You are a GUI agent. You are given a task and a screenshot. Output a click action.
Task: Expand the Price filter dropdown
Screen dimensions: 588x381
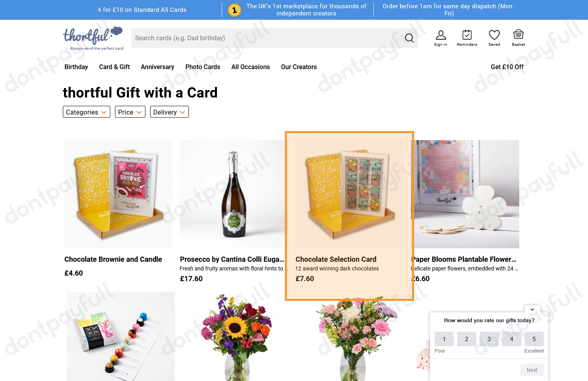tap(130, 112)
